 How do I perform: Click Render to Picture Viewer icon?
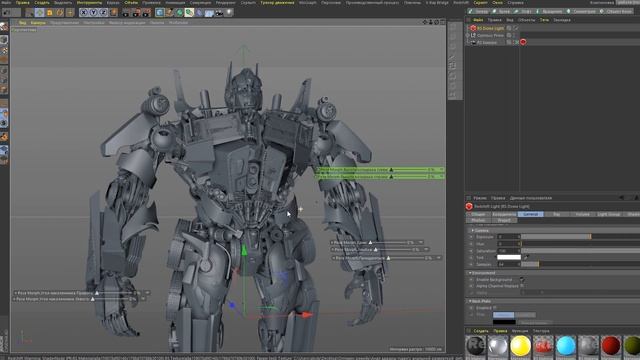coord(136,13)
